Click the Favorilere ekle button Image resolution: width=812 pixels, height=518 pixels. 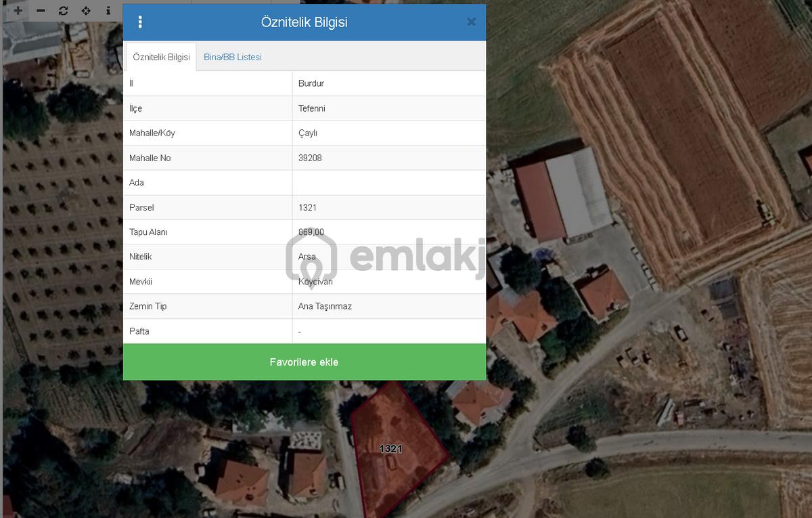point(304,362)
